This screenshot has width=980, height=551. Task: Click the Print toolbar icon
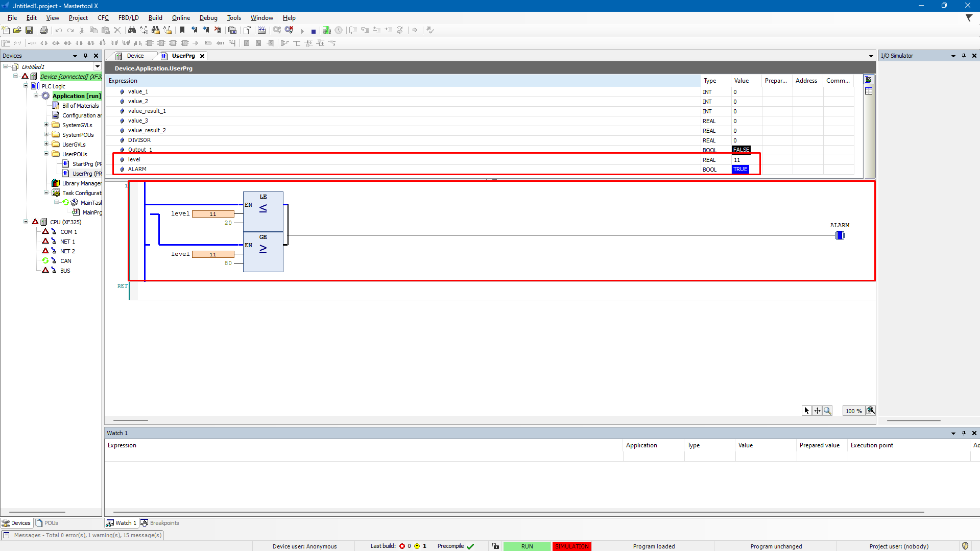[44, 31]
